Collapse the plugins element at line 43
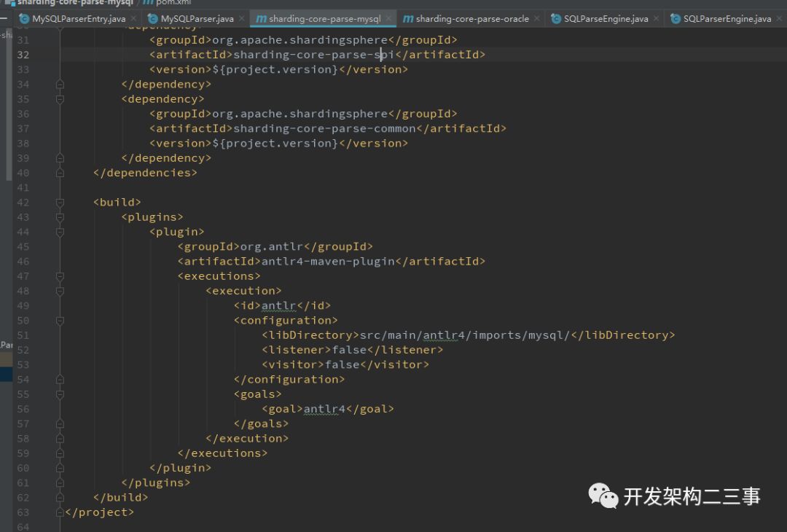This screenshot has height=532, width=787. click(x=60, y=217)
